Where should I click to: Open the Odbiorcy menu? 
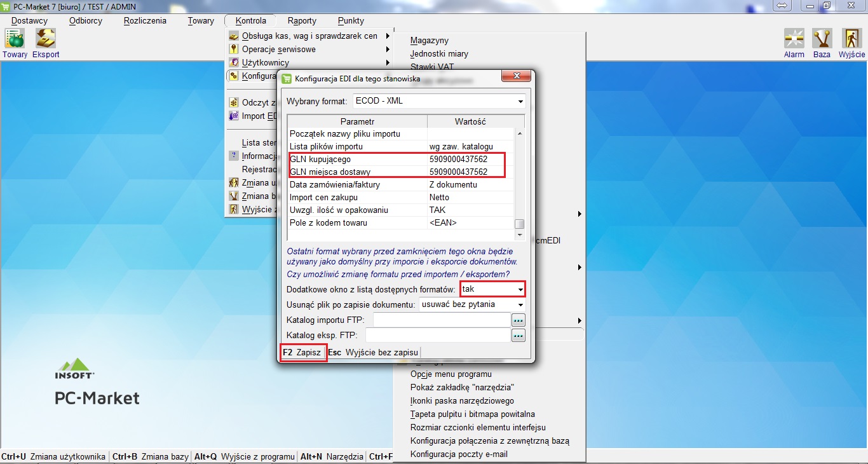click(x=86, y=20)
